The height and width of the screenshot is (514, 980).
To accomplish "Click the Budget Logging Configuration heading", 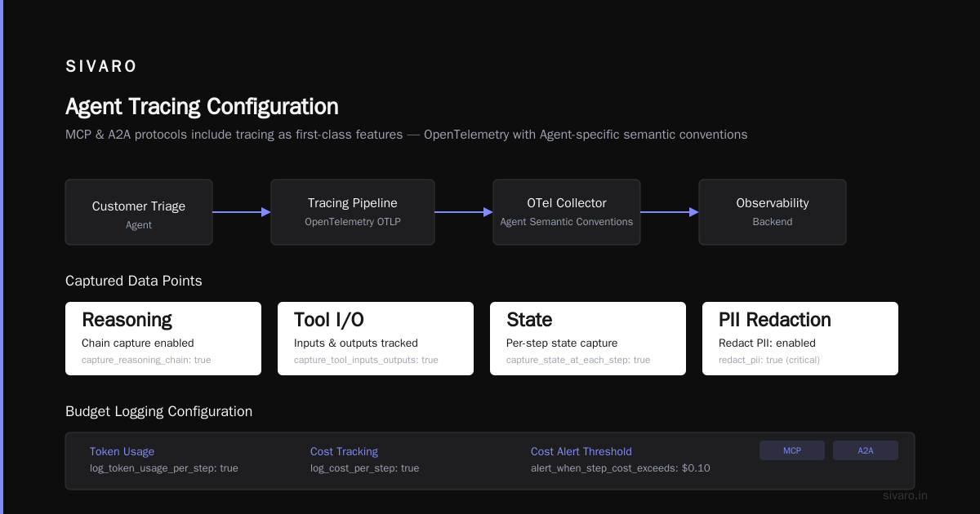I will (158, 411).
